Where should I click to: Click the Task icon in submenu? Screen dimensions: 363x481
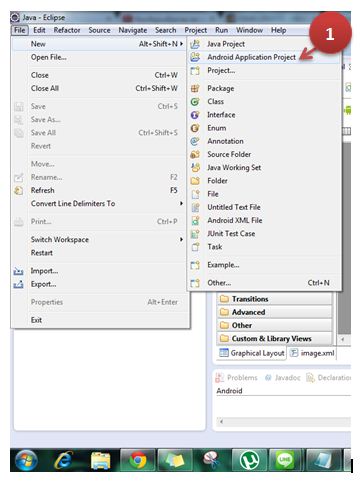(195, 247)
